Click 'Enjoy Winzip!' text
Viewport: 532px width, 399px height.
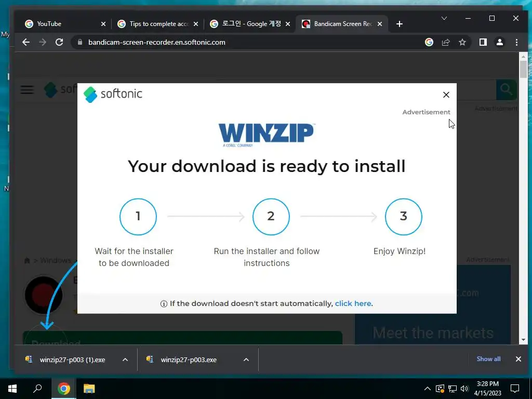pyautogui.click(x=400, y=251)
